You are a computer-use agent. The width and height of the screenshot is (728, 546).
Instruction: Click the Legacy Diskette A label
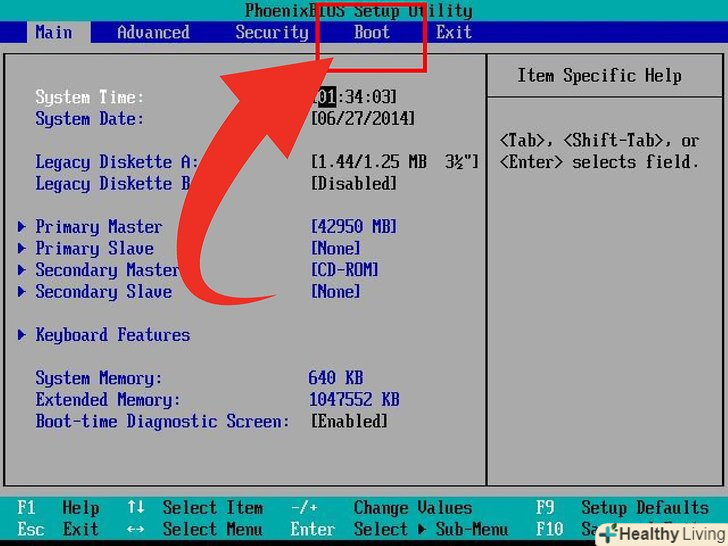[x=117, y=162]
